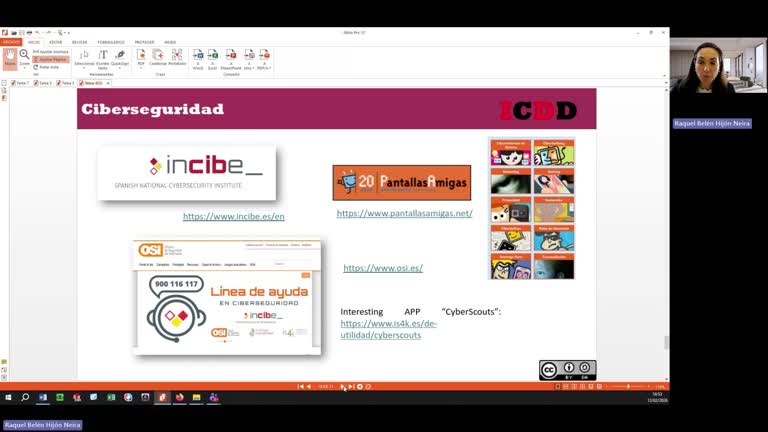Open the Tema 1 document tab

(21, 83)
